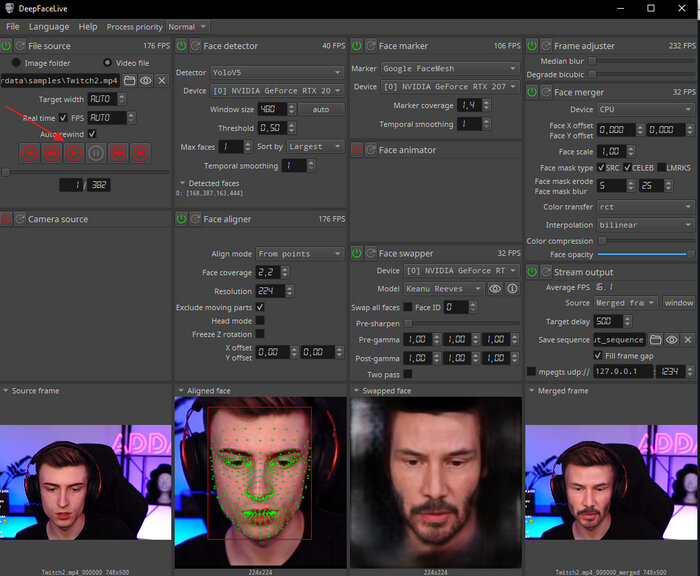Show model info icon in Face swapper
The image size is (700, 576).
click(512, 289)
